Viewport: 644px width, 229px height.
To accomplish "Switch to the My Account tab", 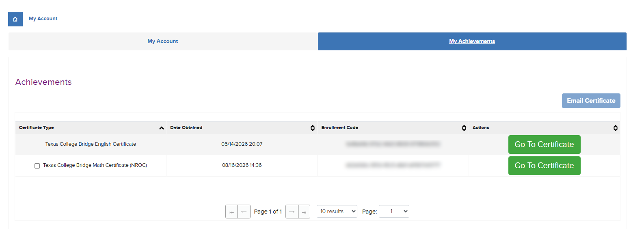I will click(x=163, y=41).
